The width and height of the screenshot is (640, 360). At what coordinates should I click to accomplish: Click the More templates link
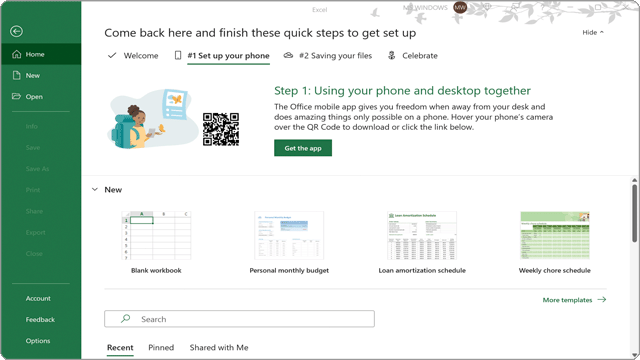coord(574,300)
